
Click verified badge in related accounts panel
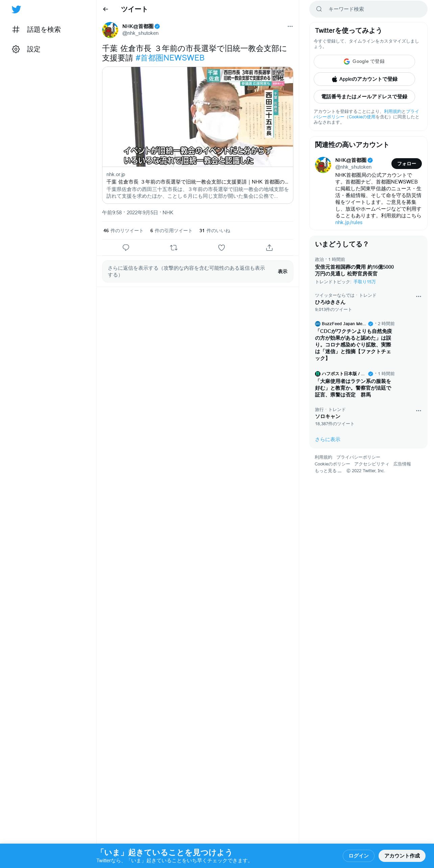click(370, 160)
